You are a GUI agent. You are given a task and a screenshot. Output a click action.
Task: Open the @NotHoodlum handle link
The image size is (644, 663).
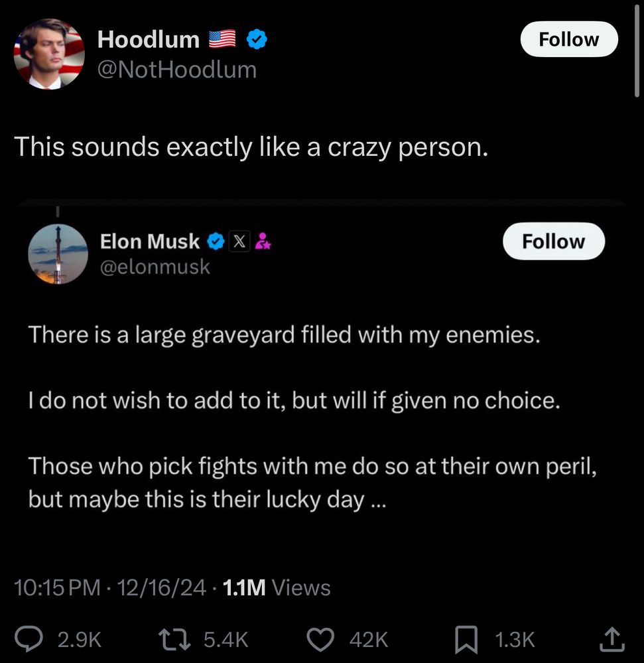coord(176,70)
